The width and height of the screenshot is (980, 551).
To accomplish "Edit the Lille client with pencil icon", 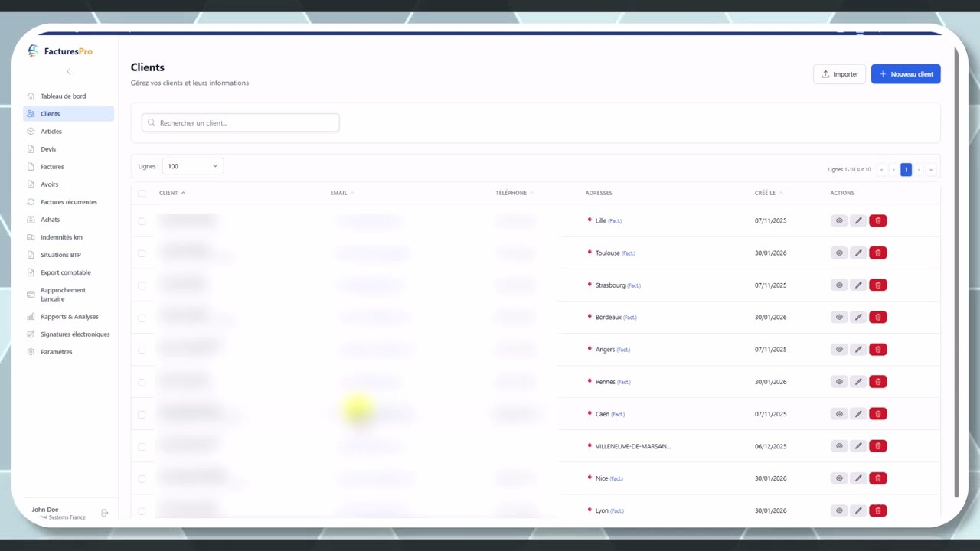I will (858, 220).
